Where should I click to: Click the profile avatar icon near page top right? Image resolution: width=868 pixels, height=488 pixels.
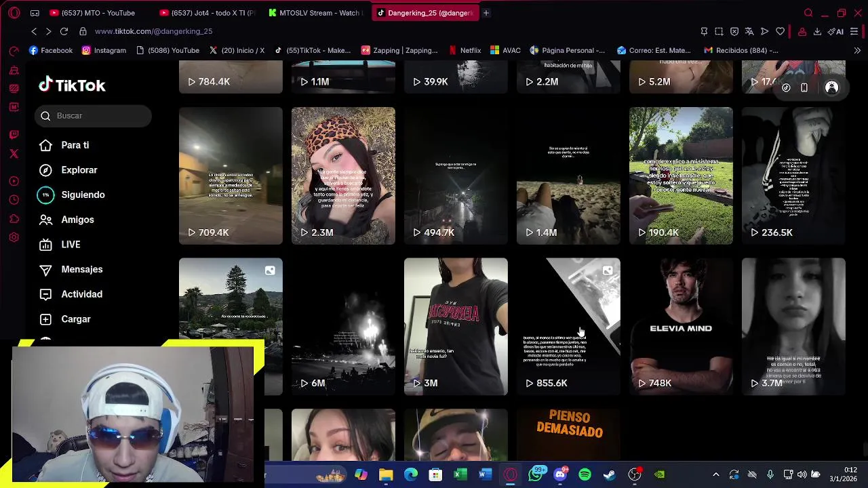pos(831,87)
